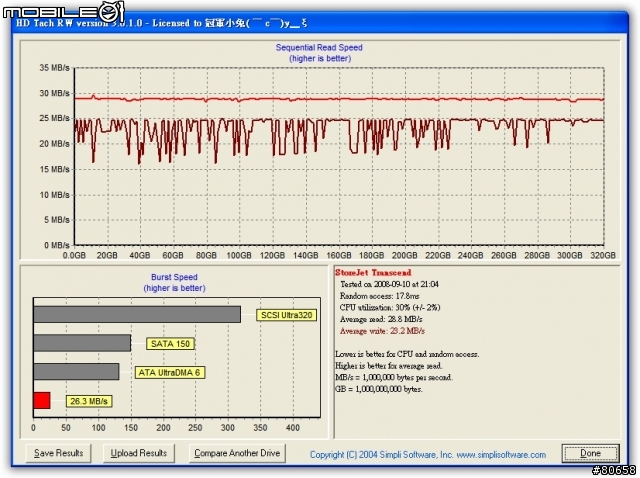The width and height of the screenshot is (640, 478).
Task: Click the 0 MB/s axis label
Action: pyautogui.click(x=57, y=245)
